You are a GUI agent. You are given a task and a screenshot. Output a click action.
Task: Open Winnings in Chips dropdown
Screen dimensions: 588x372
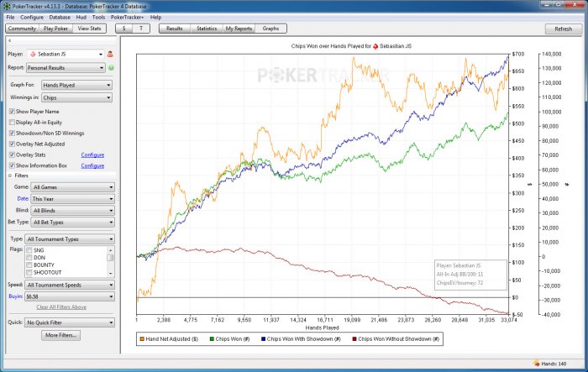click(76, 98)
